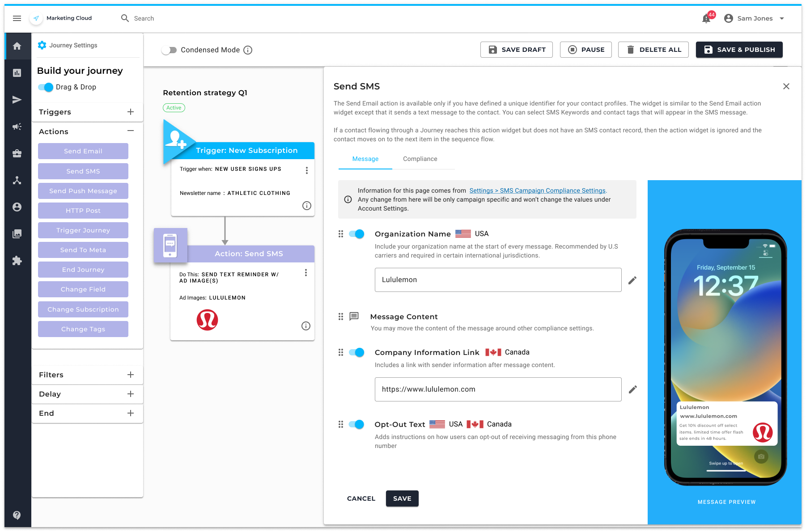Screen dimensions: 806x532
Task: Switch to the Compliance tab
Action: coord(420,159)
